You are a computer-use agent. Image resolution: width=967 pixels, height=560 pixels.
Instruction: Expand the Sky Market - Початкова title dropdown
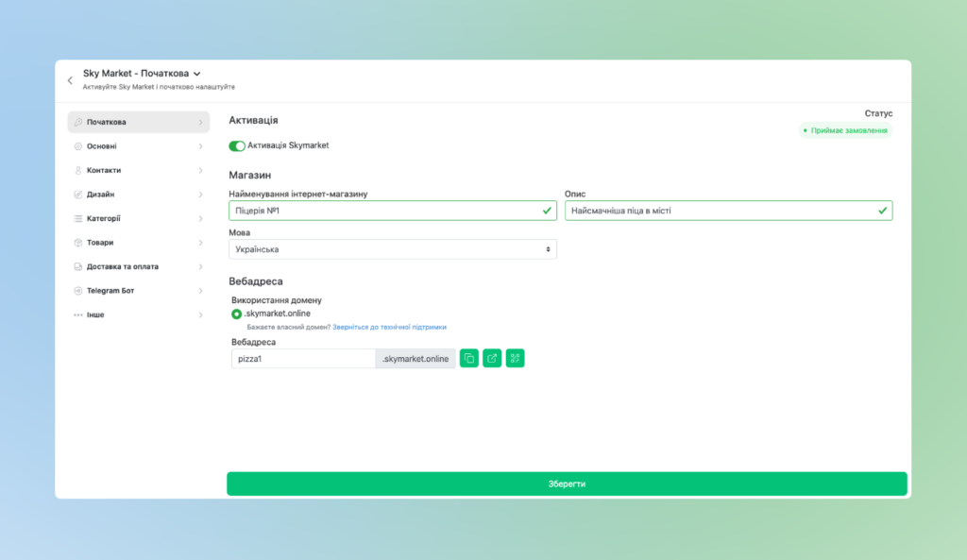tap(197, 74)
